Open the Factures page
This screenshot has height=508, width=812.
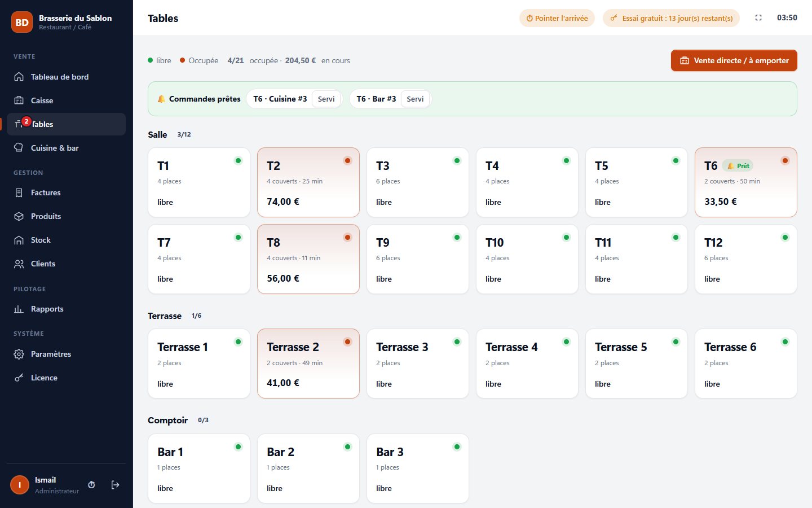66,192
